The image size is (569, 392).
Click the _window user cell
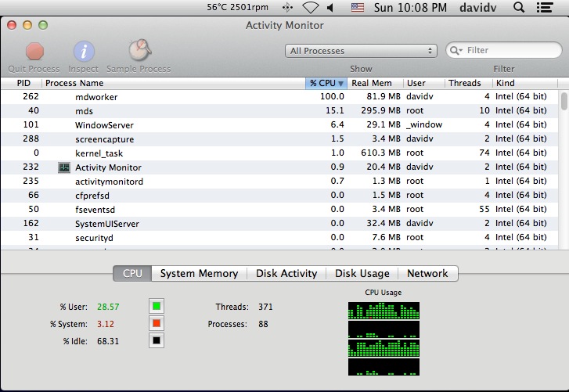coord(424,124)
